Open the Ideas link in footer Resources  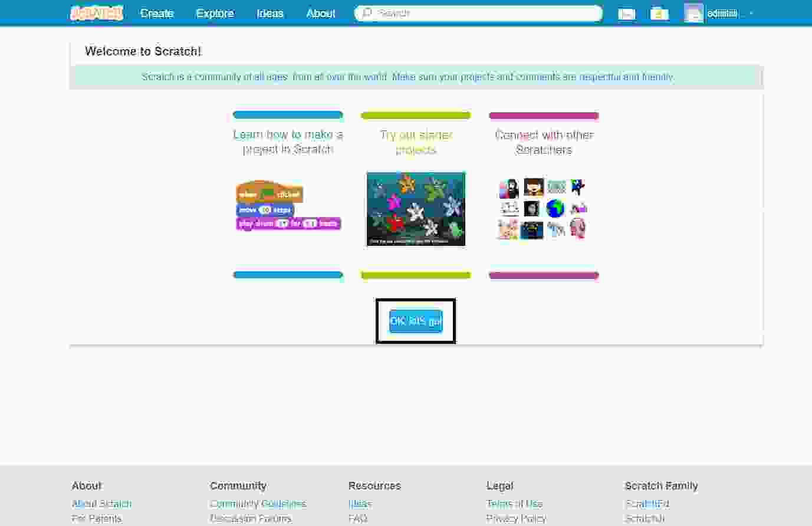360,504
